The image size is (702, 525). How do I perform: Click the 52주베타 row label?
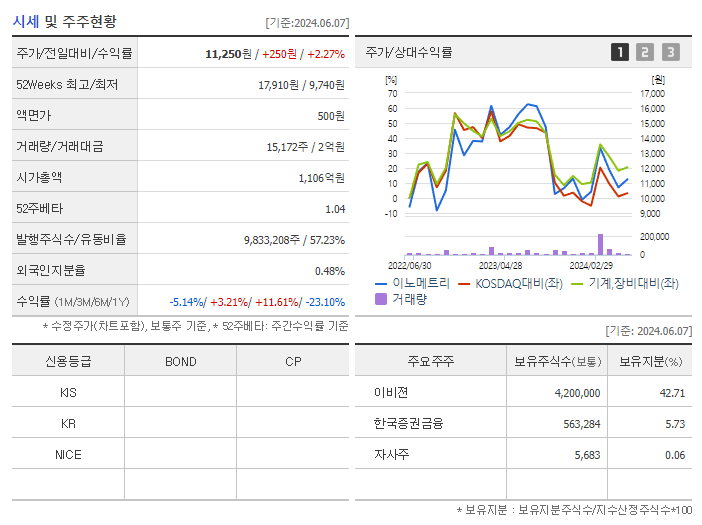point(39,209)
